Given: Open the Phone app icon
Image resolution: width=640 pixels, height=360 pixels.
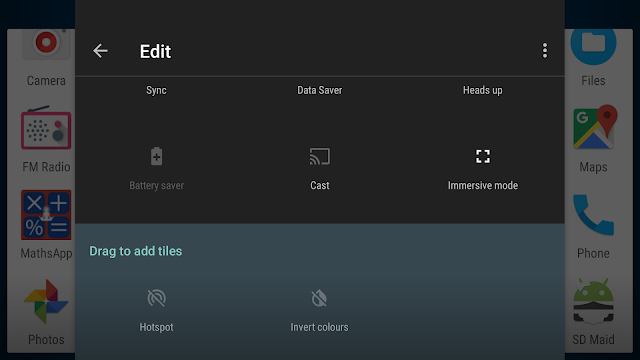Looking at the screenshot, I should (593, 215).
